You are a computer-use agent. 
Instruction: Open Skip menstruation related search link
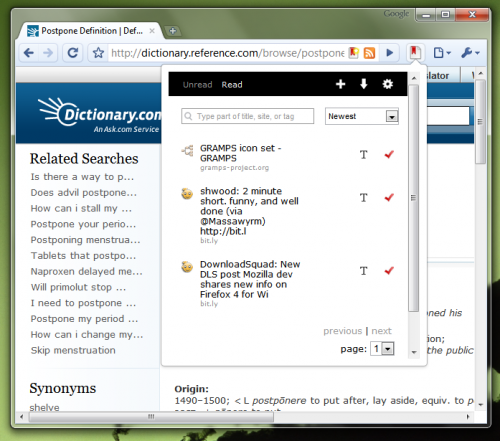click(x=73, y=350)
